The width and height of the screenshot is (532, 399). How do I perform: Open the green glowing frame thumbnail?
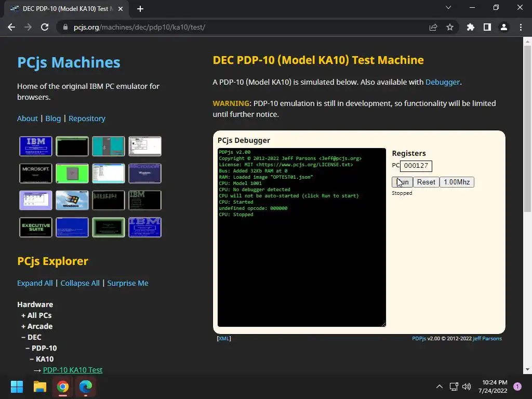pyautogui.click(x=108, y=228)
